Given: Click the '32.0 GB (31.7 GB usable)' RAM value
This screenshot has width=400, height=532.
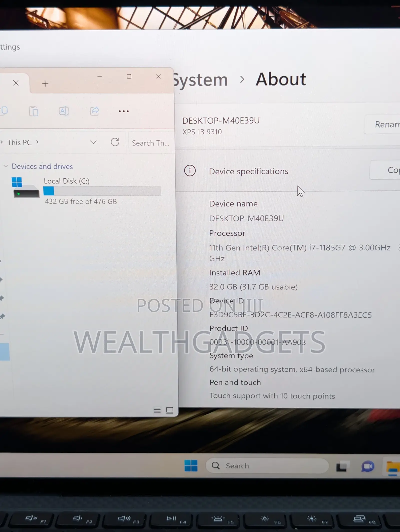Looking at the screenshot, I should (x=253, y=287).
